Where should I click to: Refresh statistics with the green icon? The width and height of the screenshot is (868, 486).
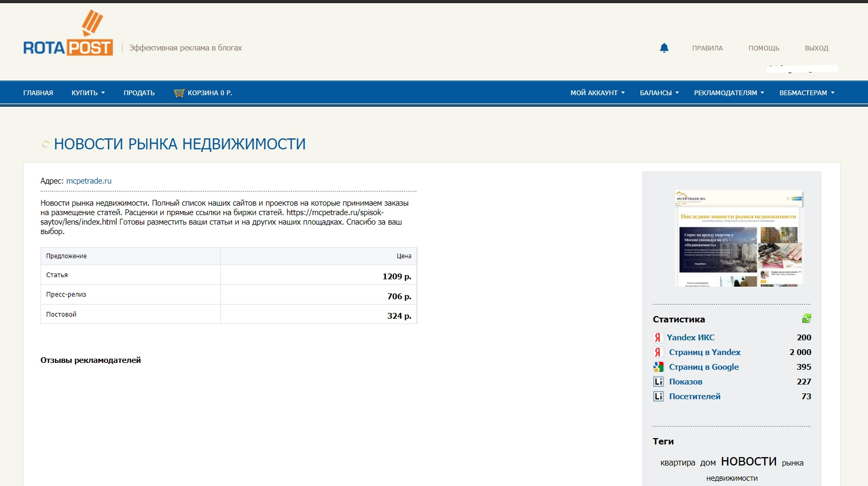pyautogui.click(x=806, y=318)
